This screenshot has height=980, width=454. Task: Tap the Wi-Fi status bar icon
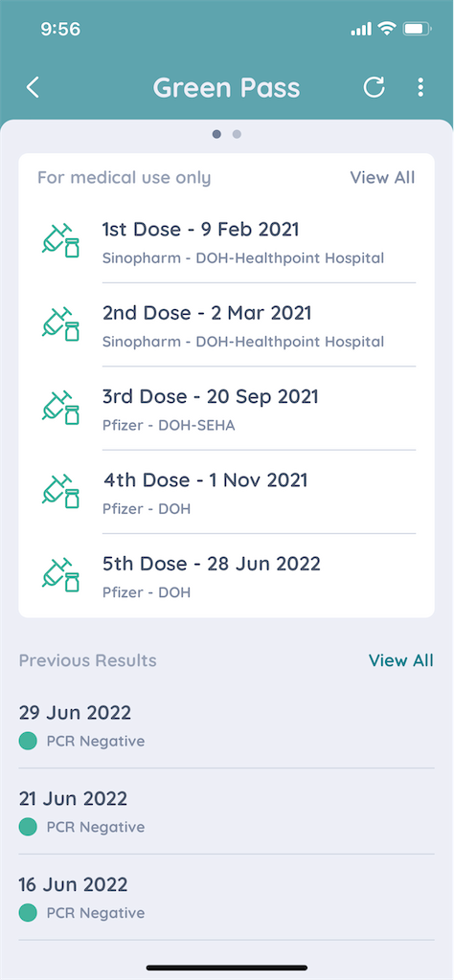pyautogui.click(x=387, y=29)
